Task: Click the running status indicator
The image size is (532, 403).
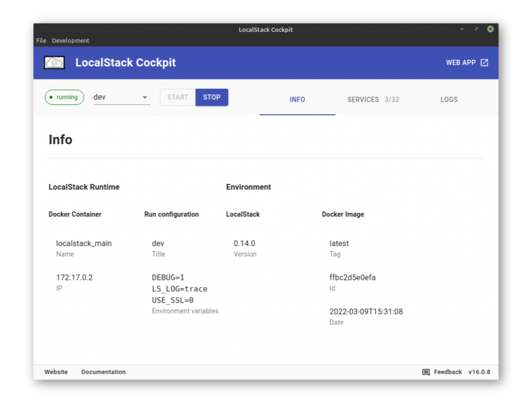Action: pyautogui.click(x=64, y=97)
